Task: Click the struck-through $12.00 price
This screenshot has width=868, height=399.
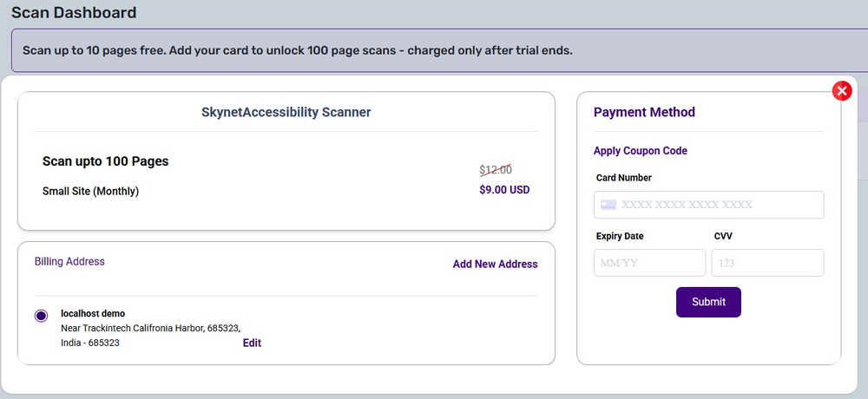Action: coord(496,170)
